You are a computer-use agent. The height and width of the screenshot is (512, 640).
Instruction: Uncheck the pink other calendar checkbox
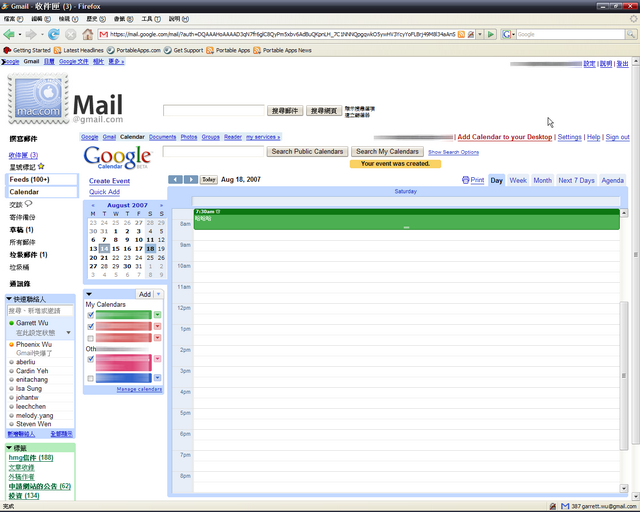coord(91,359)
